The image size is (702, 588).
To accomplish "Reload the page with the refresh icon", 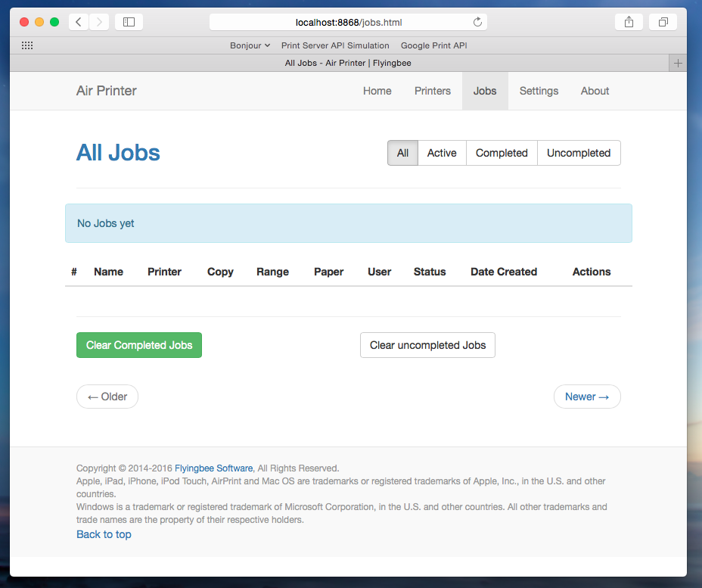I will coord(477,22).
